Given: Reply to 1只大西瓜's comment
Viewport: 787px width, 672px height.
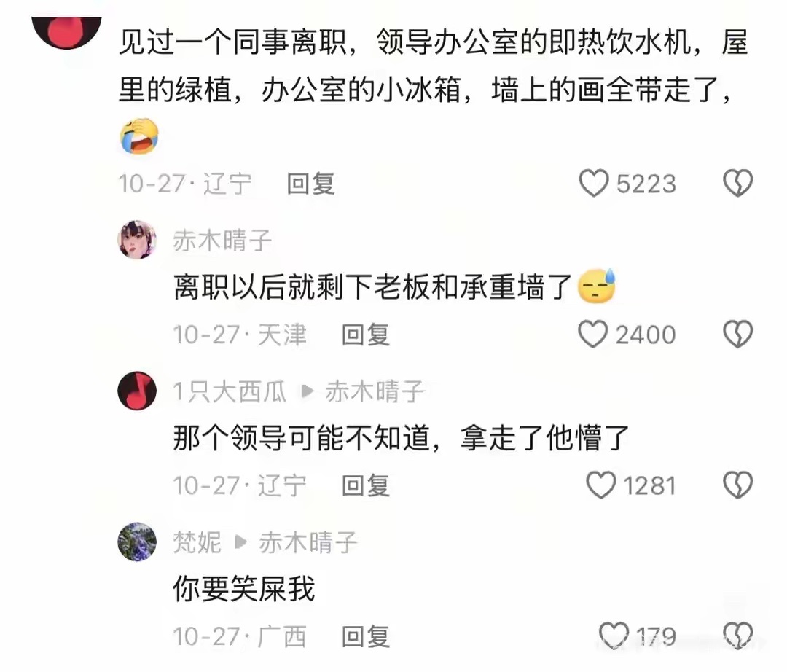Looking at the screenshot, I should (365, 486).
